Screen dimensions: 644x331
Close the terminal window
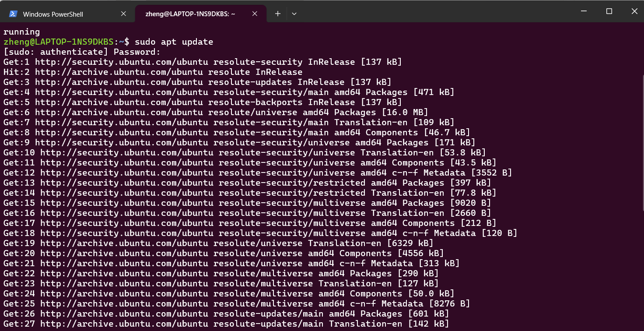tap(634, 11)
